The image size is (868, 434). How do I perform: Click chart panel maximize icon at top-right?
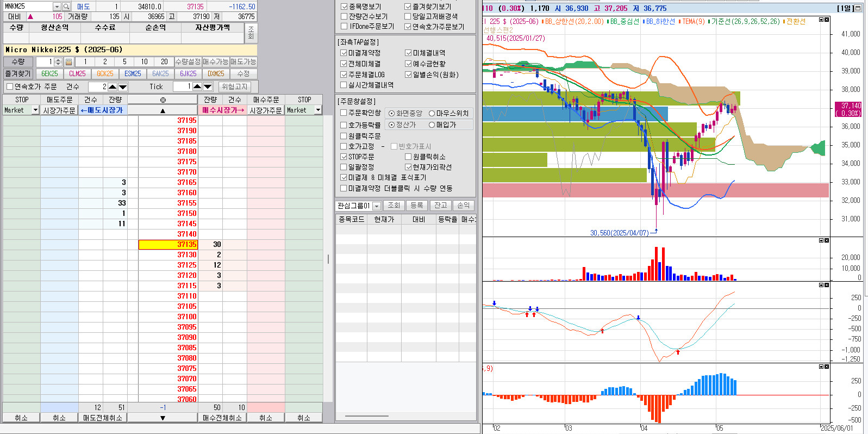tap(858, 8)
